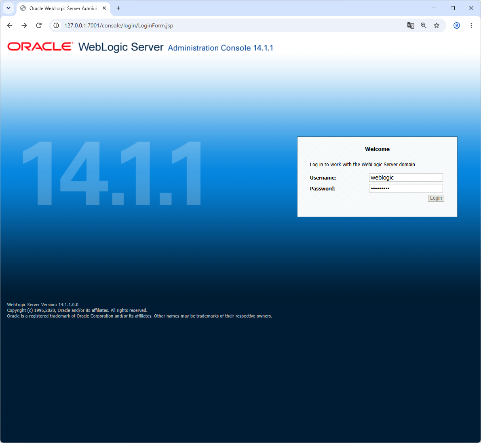The width and height of the screenshot is (481, 443).
Task: Open a new browser tab
Action: pos(118,8)
